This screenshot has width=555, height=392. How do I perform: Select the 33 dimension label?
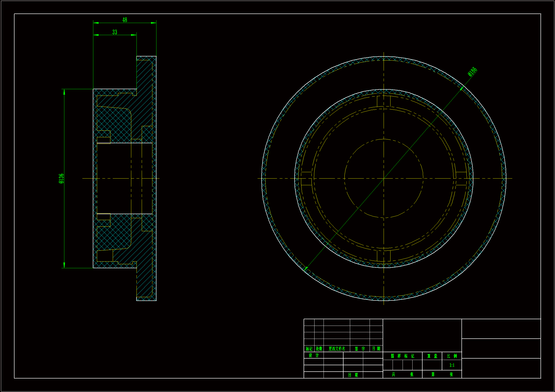coord(115,32)
